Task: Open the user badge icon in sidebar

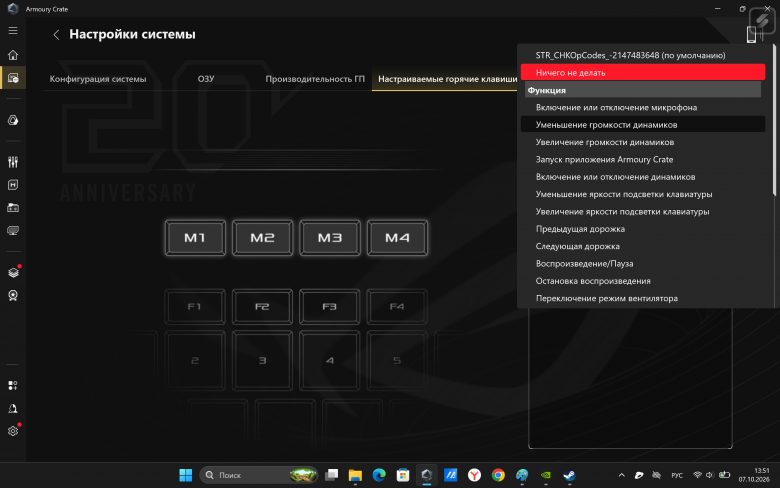Action: click(x=13, y=295)
